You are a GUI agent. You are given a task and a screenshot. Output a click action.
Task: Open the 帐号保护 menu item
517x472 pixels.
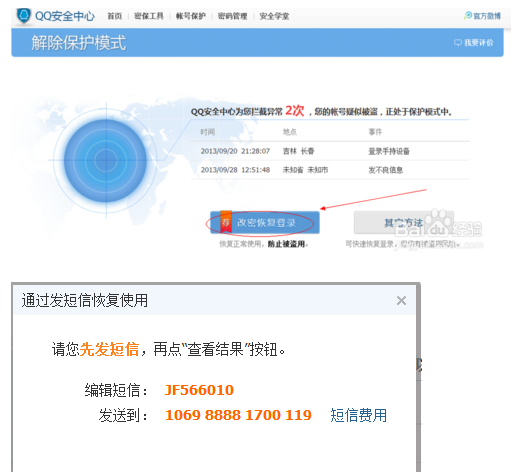tap(191, 16)
